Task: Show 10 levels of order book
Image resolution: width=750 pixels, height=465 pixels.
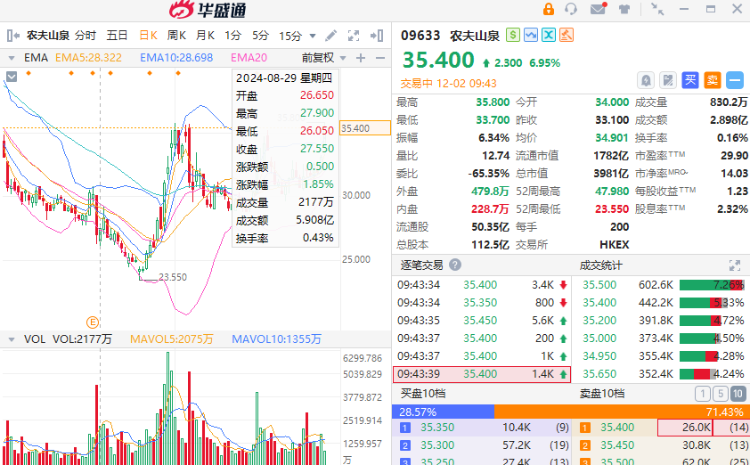Action: tap(738, 394)
